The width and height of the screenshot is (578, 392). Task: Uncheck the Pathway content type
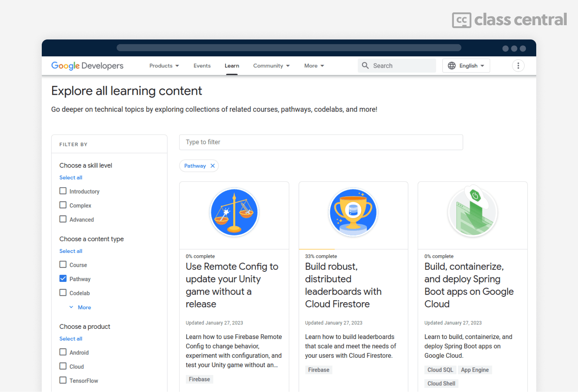click(x=63, y=278)
